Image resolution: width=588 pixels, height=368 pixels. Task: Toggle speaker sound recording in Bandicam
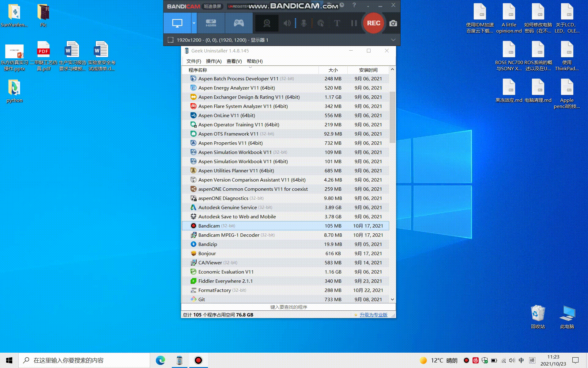pos(287,23)
